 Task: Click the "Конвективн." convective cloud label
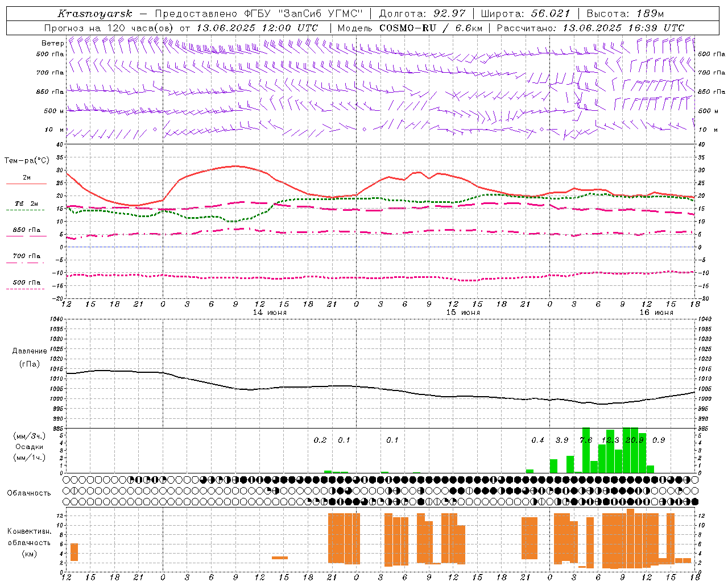[29, 531]
